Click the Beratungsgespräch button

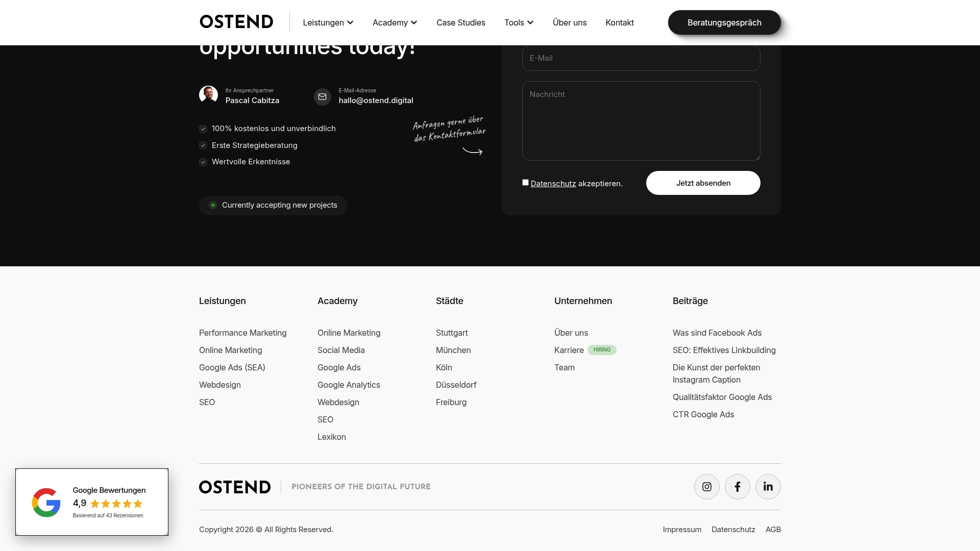pos(724,22)
